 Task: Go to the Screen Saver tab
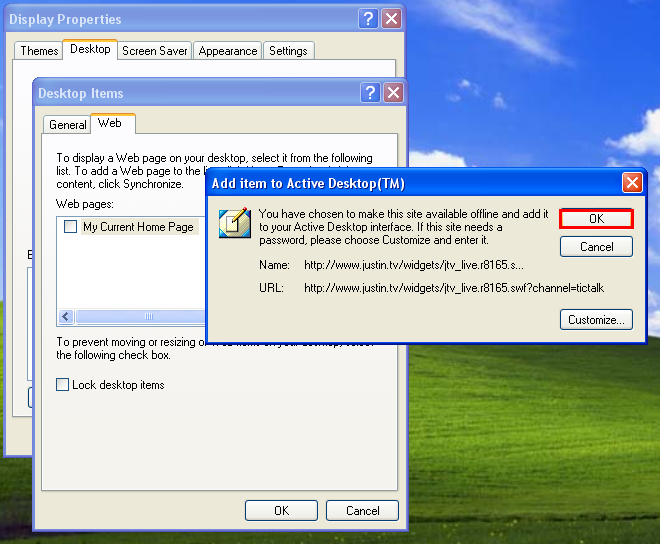154,51
